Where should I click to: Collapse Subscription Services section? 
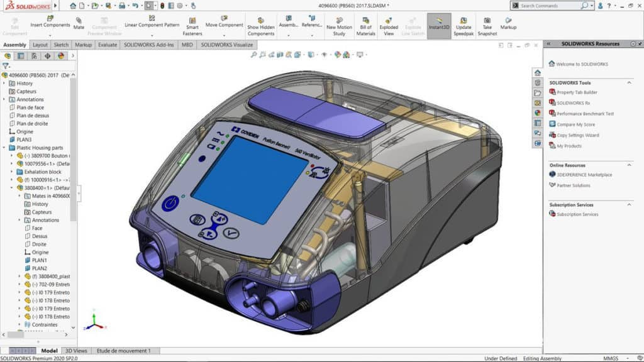click(x=629, y=204)
